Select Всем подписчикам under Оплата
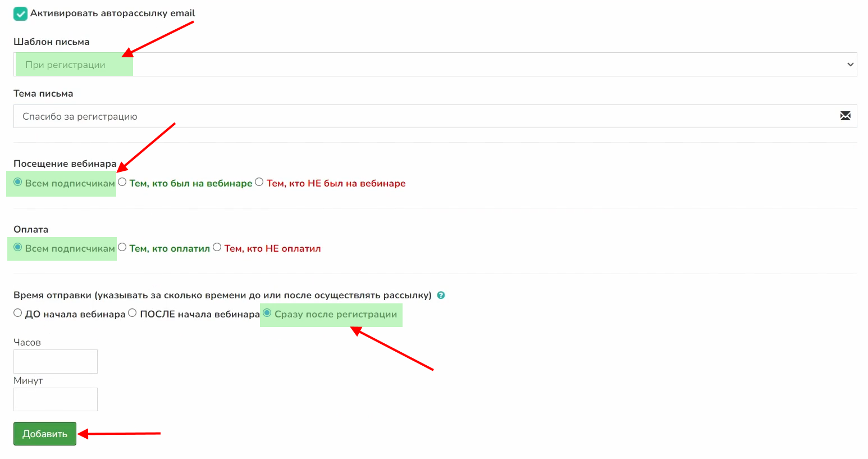The image size is (868, 459). pyautogui.click(x=18, y=248)
